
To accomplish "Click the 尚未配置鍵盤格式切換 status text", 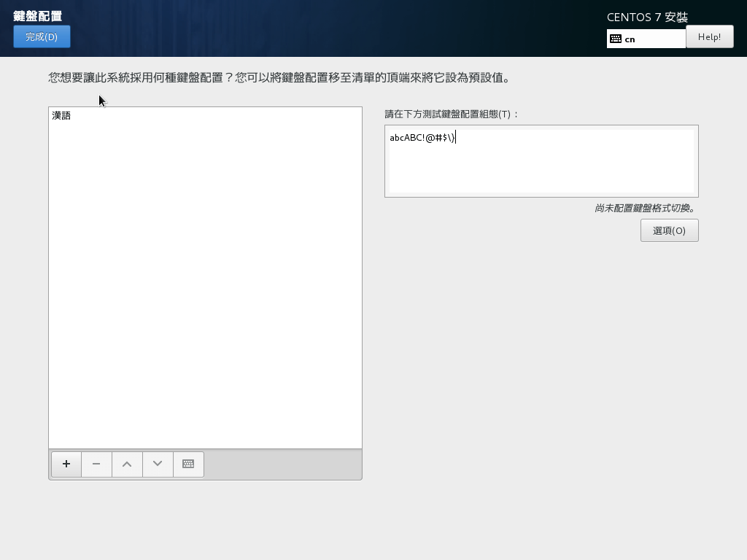I will 645,209.
